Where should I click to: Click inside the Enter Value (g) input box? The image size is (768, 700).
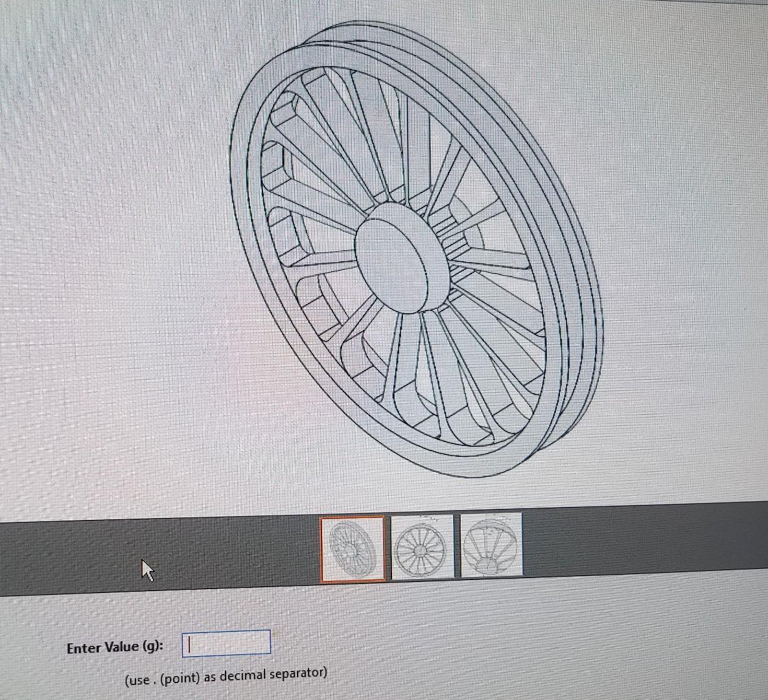click(x=227, y=642)
